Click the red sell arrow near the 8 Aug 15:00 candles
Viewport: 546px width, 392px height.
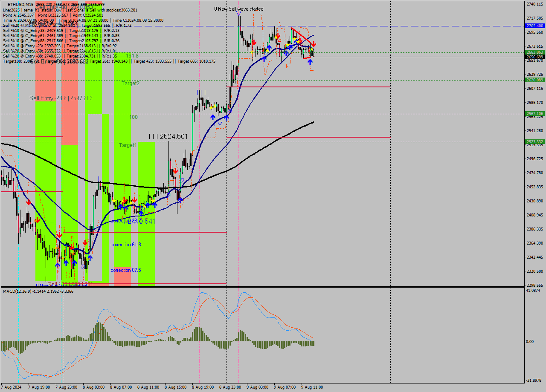point(176,171)
